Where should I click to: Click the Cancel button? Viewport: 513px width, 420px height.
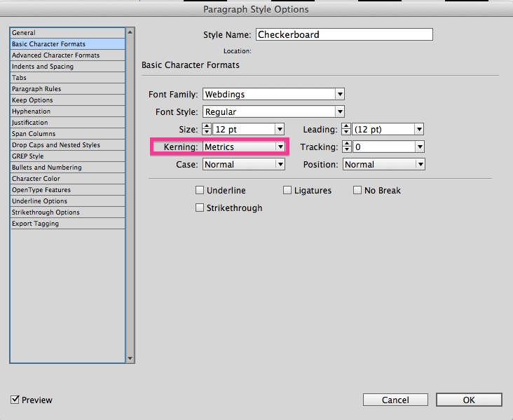[395, 400]
